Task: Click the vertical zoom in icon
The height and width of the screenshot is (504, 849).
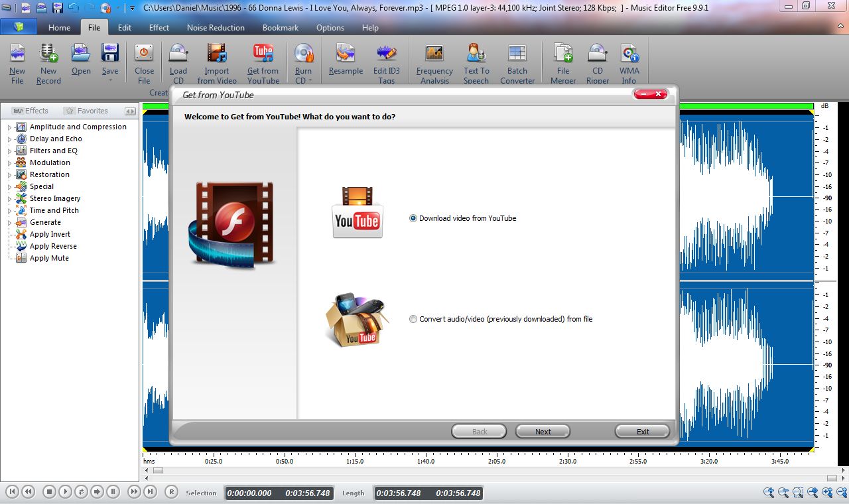Action: [x=827, y=492]
